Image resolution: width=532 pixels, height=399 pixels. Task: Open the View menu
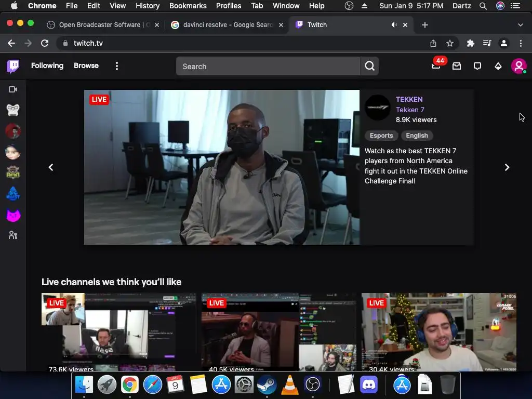(118, 6)
